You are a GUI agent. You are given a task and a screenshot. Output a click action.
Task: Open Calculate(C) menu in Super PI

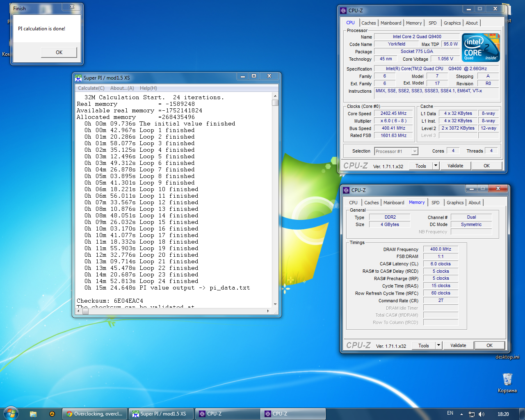pos(91,88)
